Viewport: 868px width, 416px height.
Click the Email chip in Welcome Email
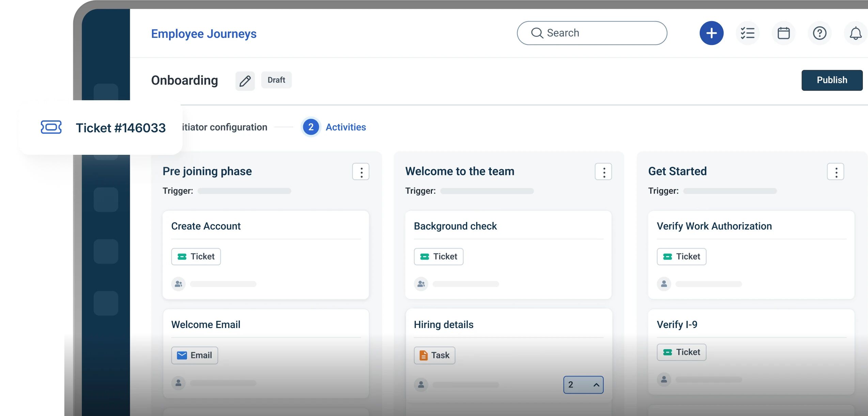coord(195,355)
